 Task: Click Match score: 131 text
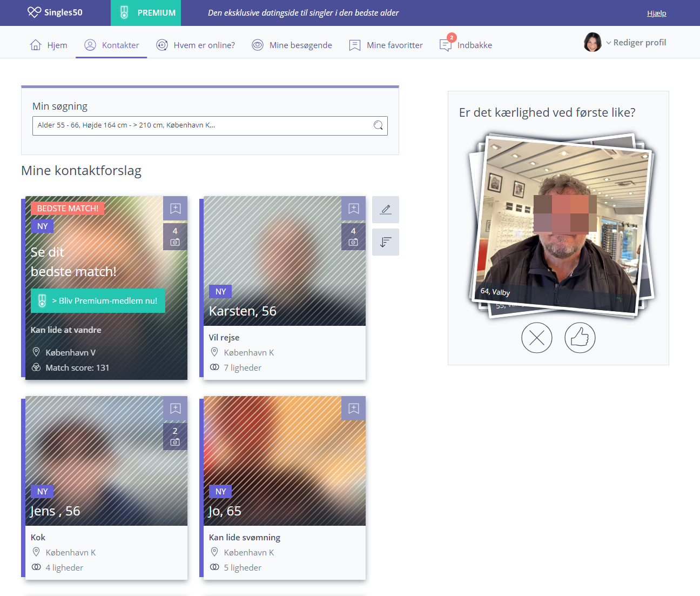(77, 367)
